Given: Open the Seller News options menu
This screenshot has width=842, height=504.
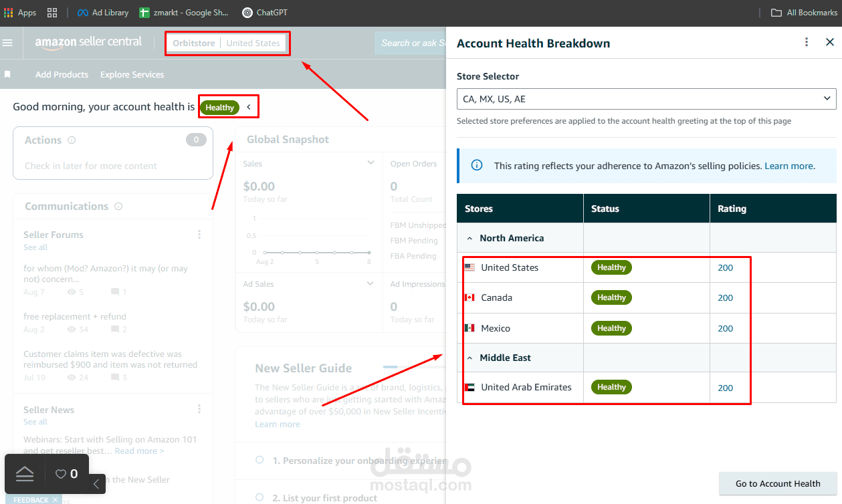Looking at the screenshot, I should (199, 410).
